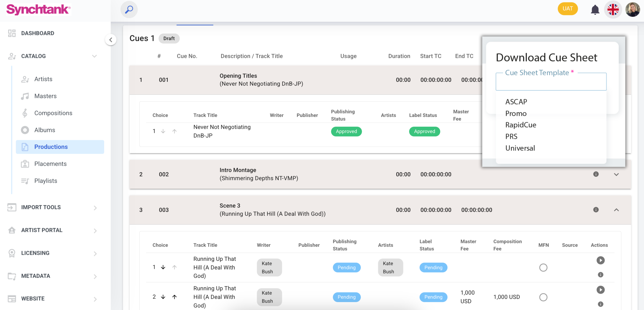
Task: Click the Cue Sheet Template input field
Action: tap(551, 82)
